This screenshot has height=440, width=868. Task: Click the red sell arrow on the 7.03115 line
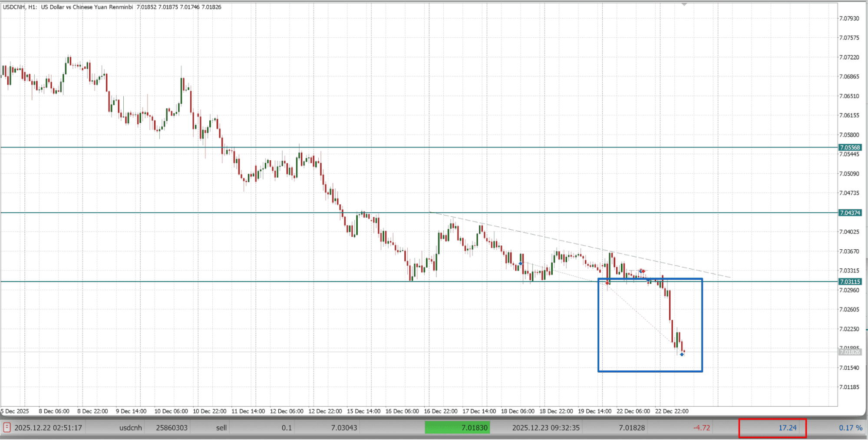[x=607, y=283]
